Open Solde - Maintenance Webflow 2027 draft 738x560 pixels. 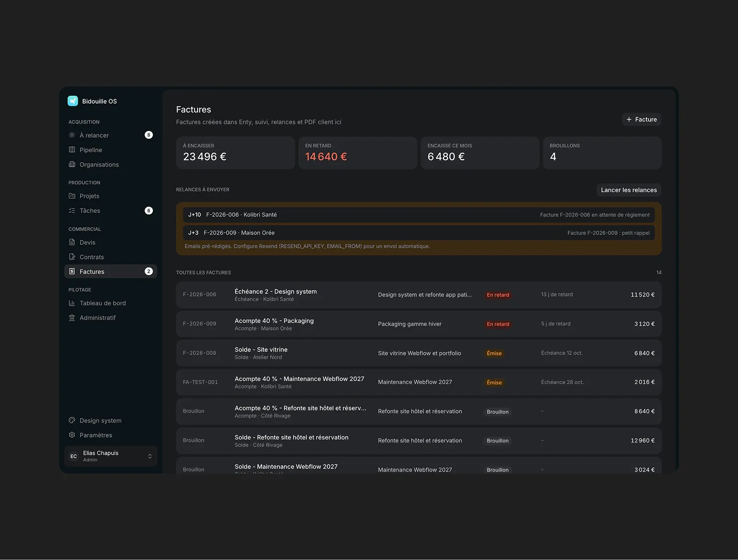click(419, 466)
